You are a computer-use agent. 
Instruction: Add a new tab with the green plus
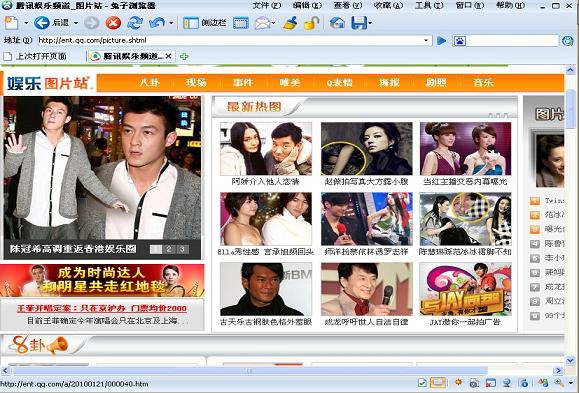(x=184, y=56)
